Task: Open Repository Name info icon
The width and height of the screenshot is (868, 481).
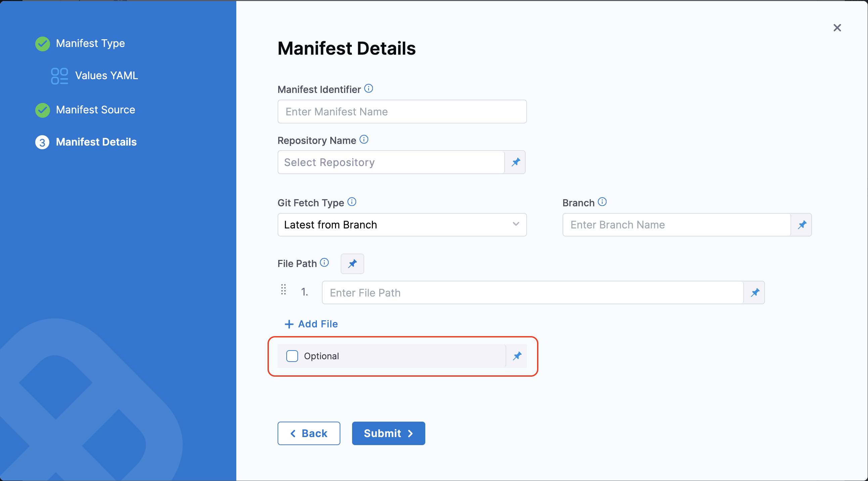Action: [x=364, y=140]
